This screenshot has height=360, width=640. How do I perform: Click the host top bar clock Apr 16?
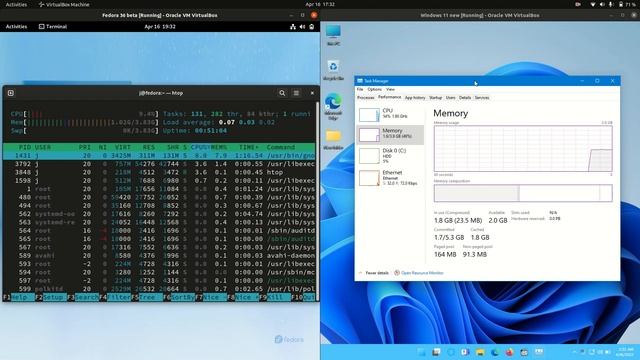click(320, 4)
